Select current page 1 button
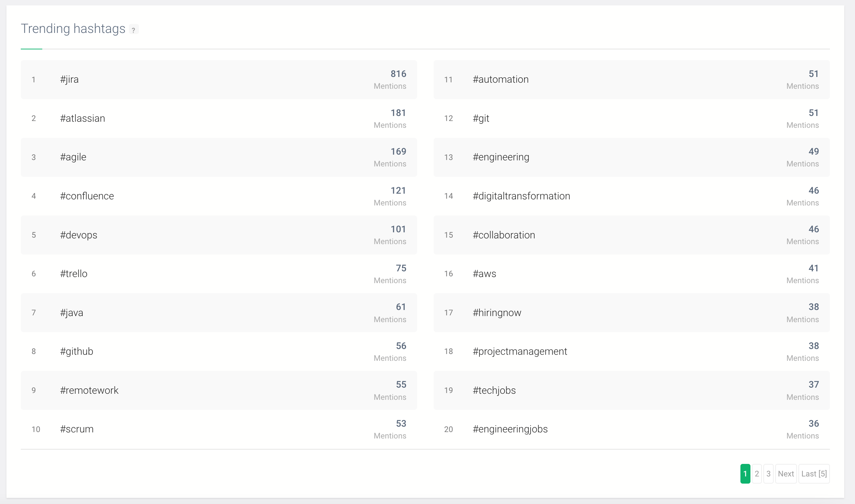The image size is (855, 504). tap(745, 474)
